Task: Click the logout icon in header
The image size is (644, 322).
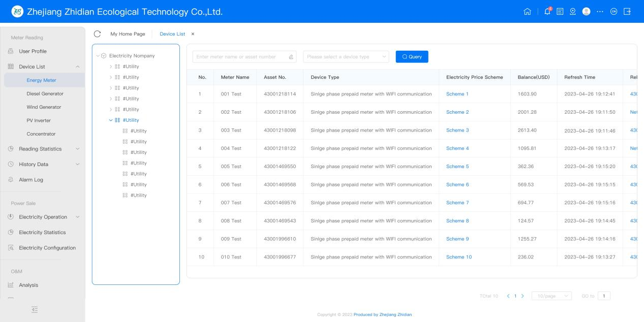Action: (627, 11)
